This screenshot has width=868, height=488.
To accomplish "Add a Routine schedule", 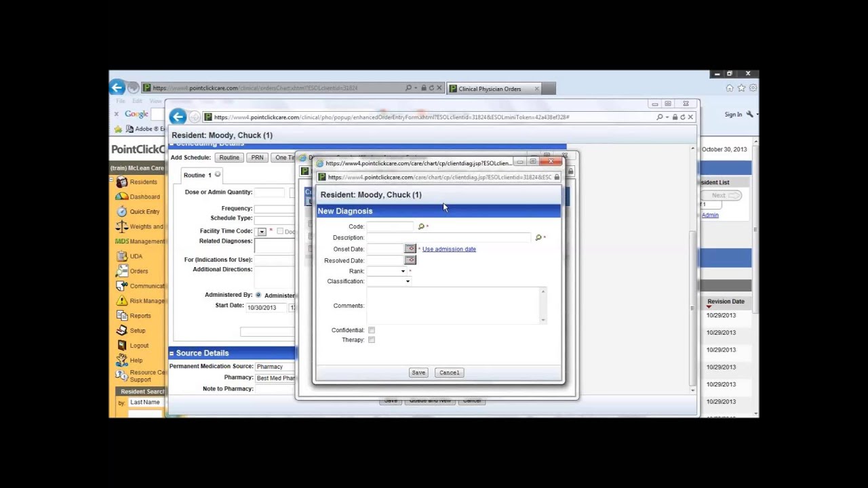I will click(229, 157).
